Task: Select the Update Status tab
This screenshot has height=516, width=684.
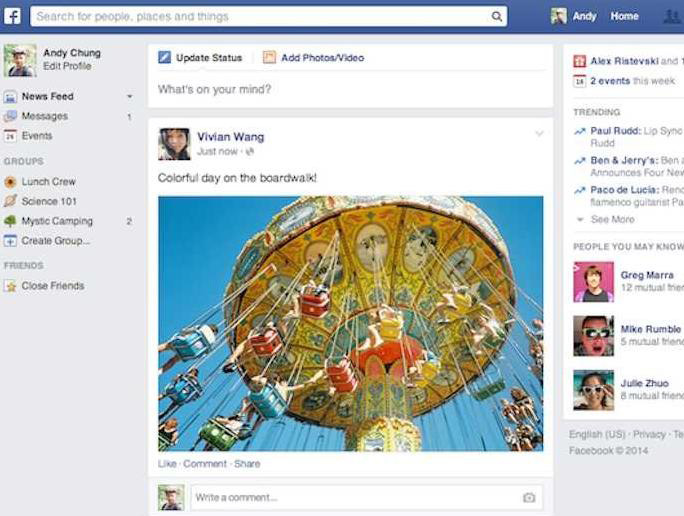Action: pyautogui.click(x=200, y=58)
